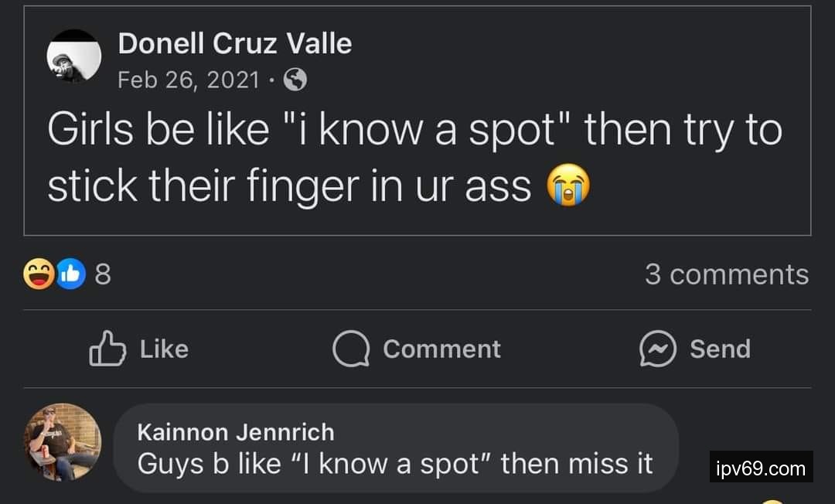Show who reacted via the 8 count
This screenshot has height=504, width=835.
103,274
